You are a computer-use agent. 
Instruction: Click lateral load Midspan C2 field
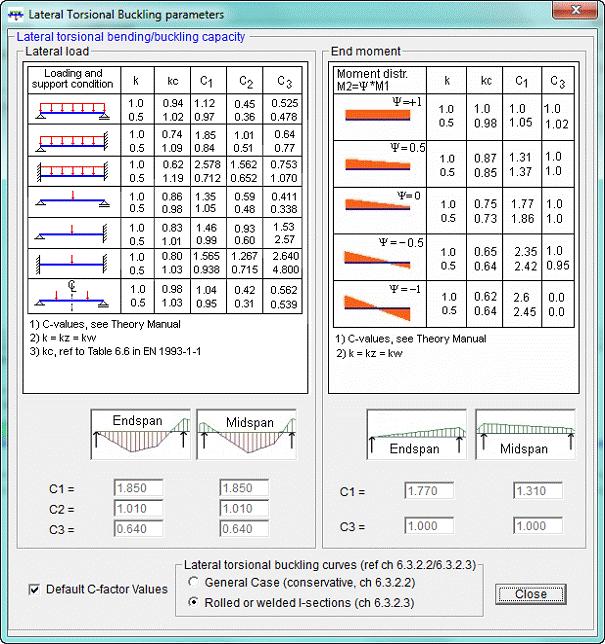point(244,508)
